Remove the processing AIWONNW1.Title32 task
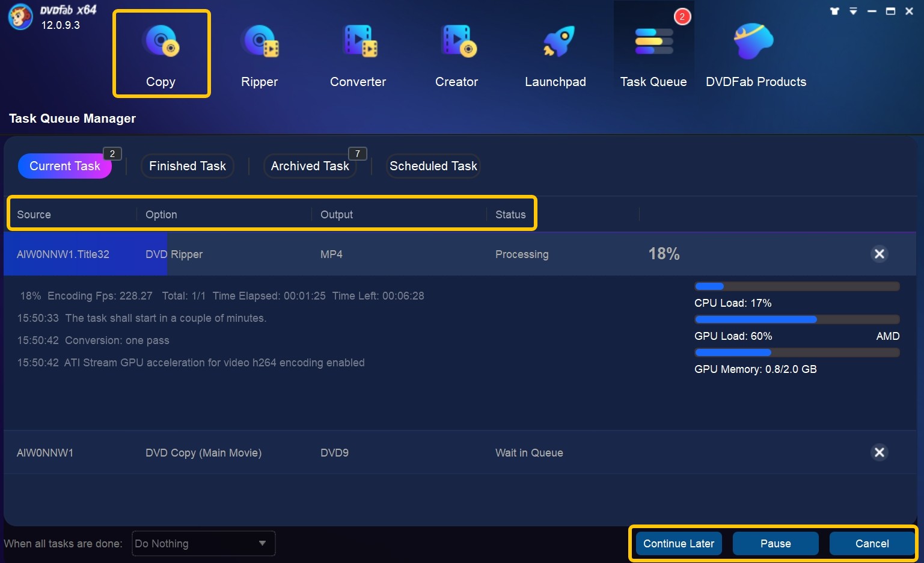The height and width of the screenshot is (563, 924). click(879, 254)
